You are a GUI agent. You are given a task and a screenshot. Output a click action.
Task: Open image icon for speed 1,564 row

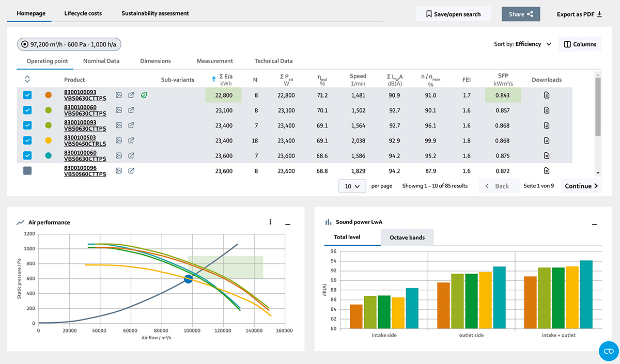(x=118, y=125)
